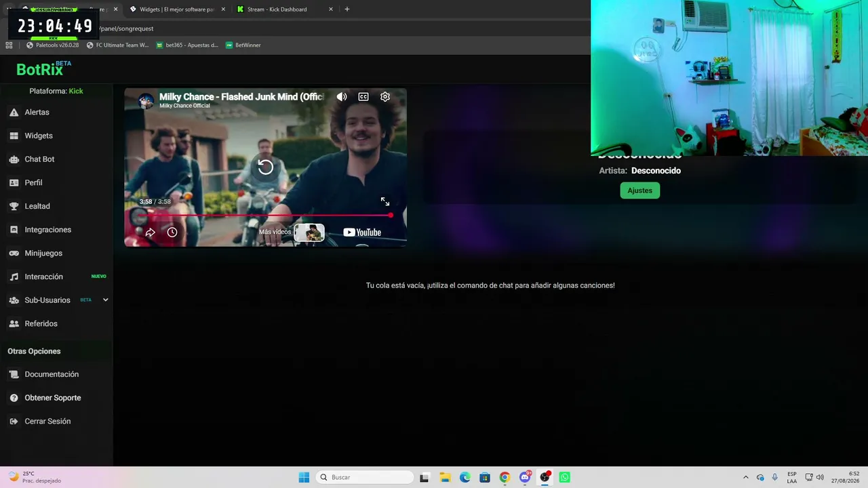The image size is (868, 488).
Task: Click the Sub-Usuarios people icon
Action: (x=14, y=300)
